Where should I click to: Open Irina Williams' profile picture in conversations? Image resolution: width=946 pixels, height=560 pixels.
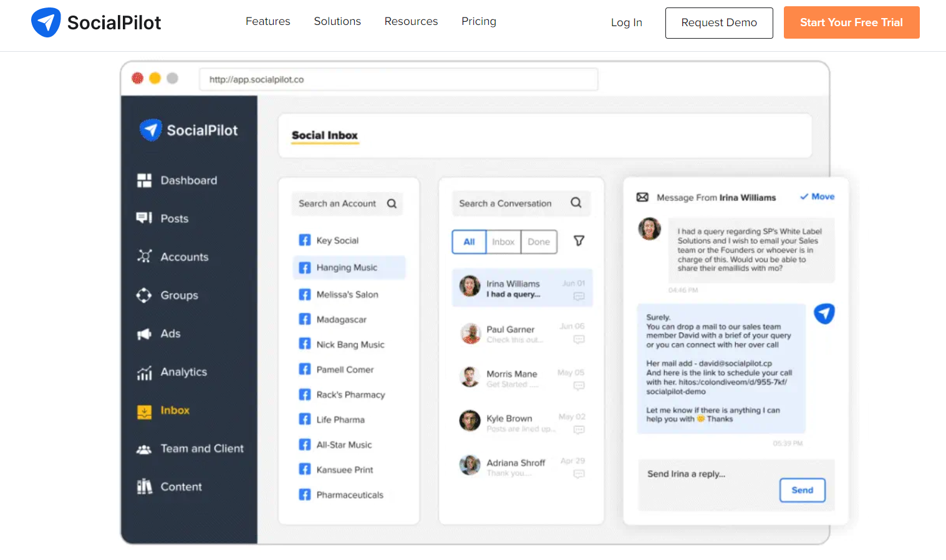pos(470,286)
